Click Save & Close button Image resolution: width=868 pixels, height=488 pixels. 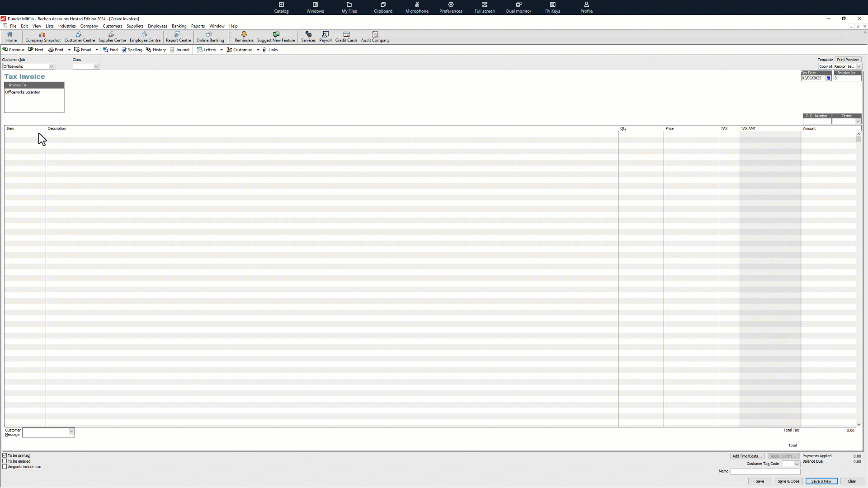788,481
